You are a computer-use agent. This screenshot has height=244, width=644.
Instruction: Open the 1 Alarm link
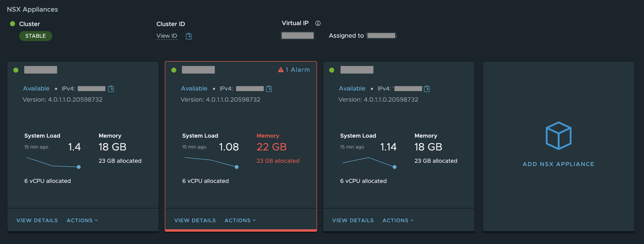pos(297,70)
